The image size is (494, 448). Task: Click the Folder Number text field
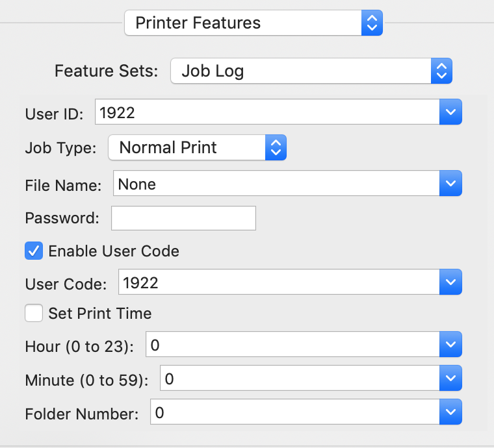coord(295,412)
